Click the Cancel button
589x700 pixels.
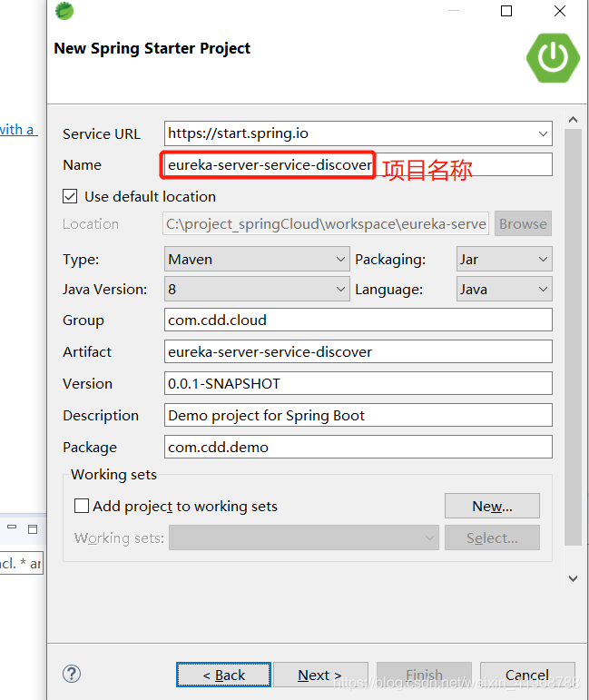coord(527,675)
